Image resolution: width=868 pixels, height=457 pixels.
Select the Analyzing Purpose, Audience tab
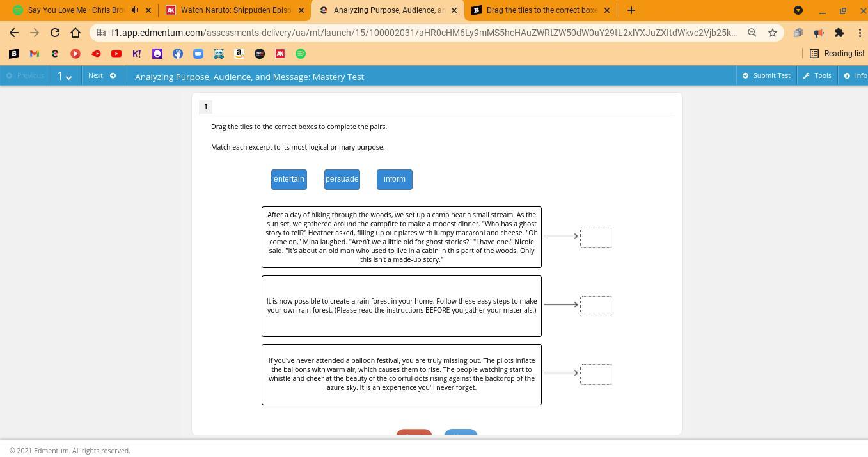pyautogui.click(x=389, y=10)
